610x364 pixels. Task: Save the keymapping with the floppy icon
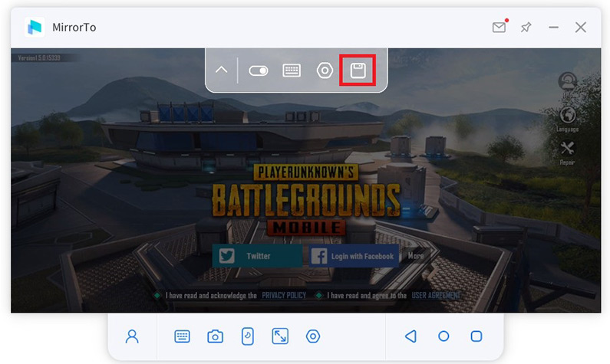(358, 71)
